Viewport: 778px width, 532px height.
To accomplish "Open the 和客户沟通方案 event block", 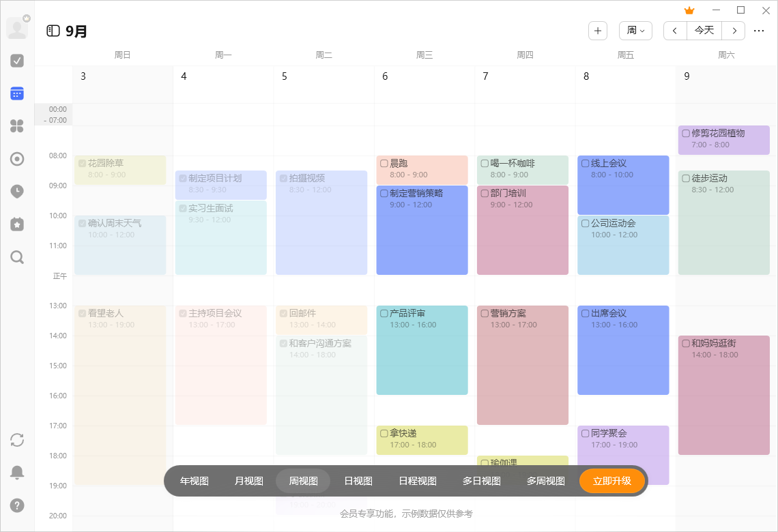I will pos(321,395).
